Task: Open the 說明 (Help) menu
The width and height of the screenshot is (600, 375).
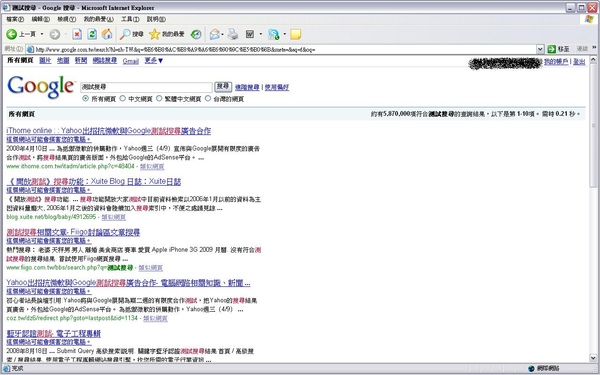Action: [x=156, y=19]
